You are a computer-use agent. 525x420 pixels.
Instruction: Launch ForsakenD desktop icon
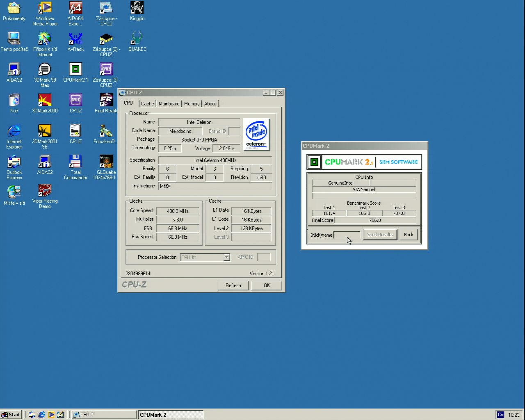pos(106,135)
